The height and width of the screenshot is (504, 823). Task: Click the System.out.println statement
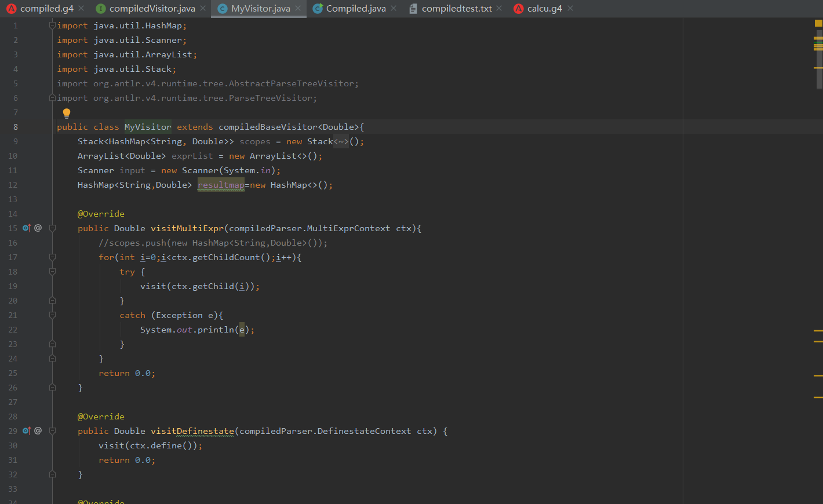coord(198,330)
